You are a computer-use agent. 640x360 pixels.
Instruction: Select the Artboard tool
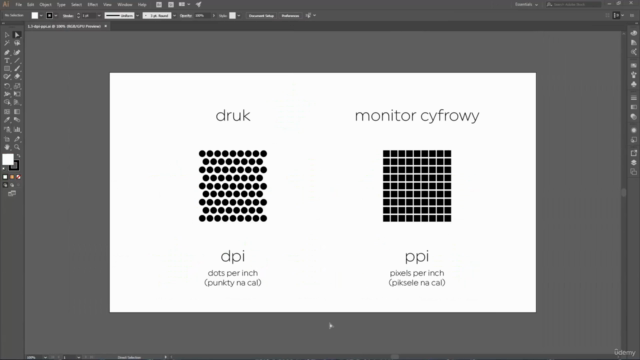pos(7,139)
